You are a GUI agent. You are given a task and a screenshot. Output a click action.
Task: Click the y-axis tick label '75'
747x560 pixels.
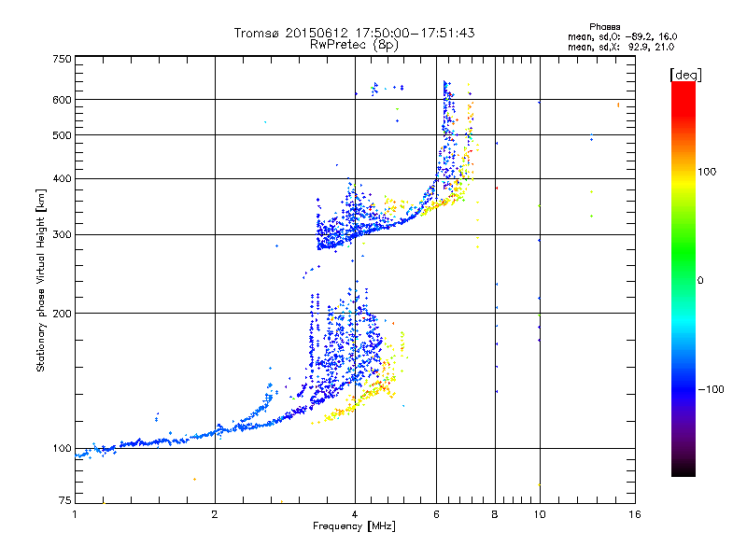click(x=65, y=500)
